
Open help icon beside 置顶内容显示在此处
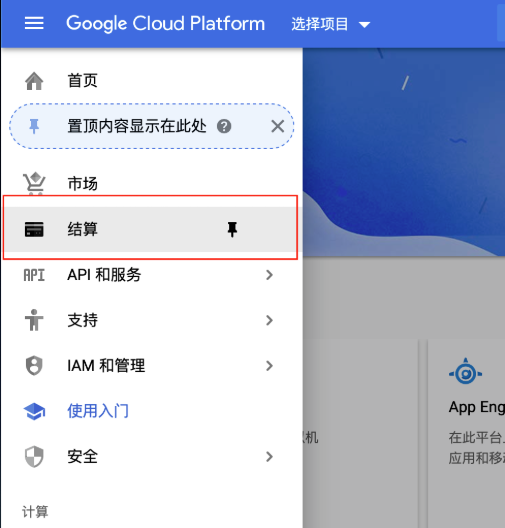(x=224, y=127)
